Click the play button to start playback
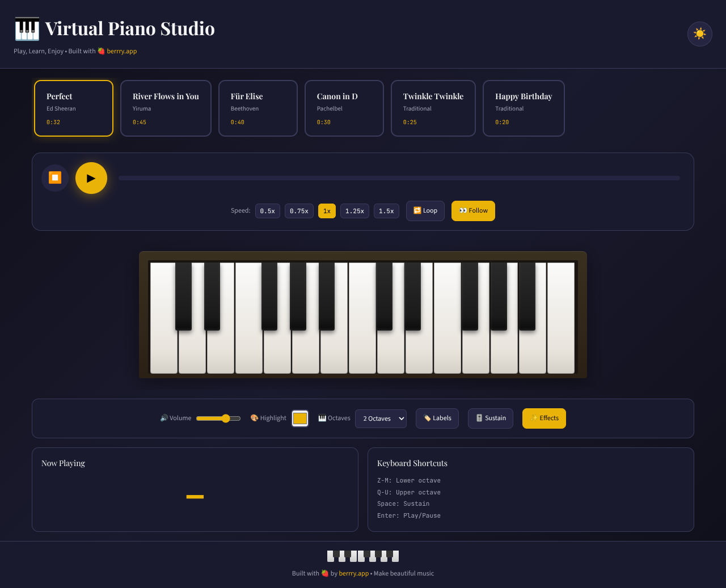 pyautogui.click(x=91, y=177)
